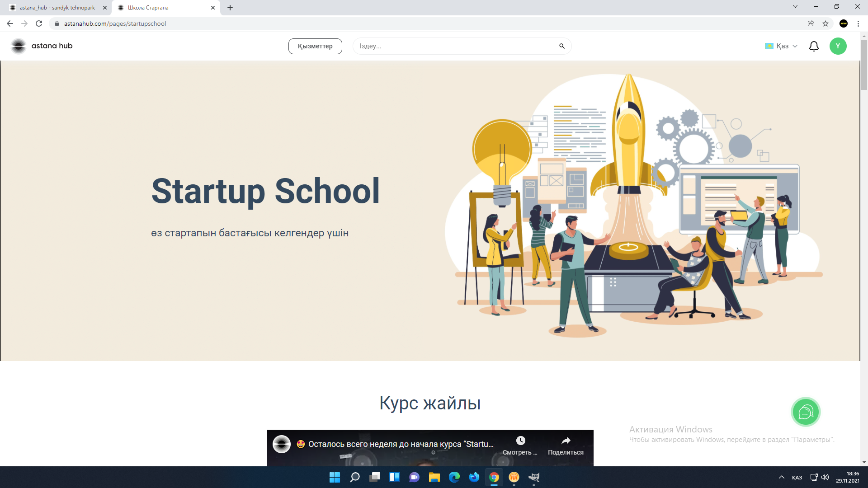
Task: Open the taskbar clock and date
Action: (847, 477)
